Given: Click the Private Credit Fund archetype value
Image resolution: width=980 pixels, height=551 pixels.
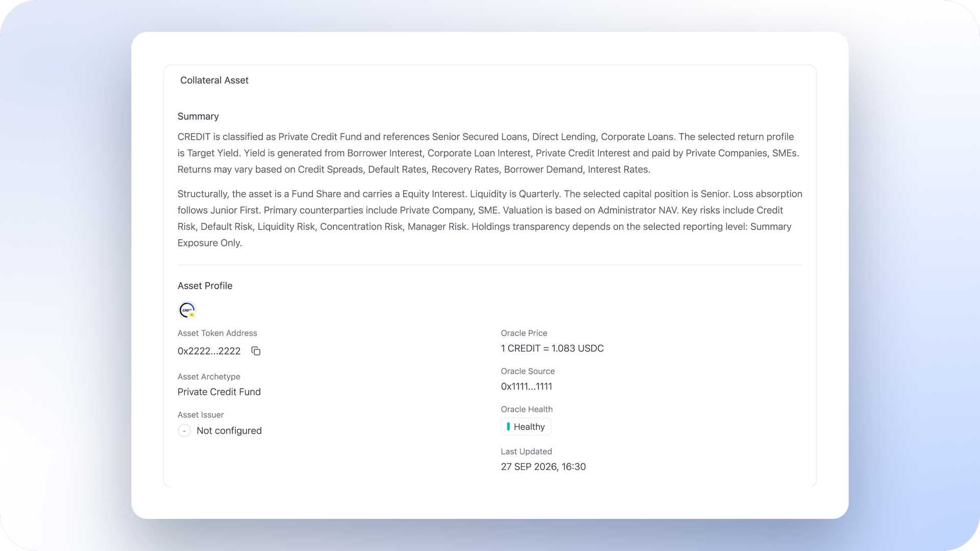Looking at the screenshot, I should point(219,392).
